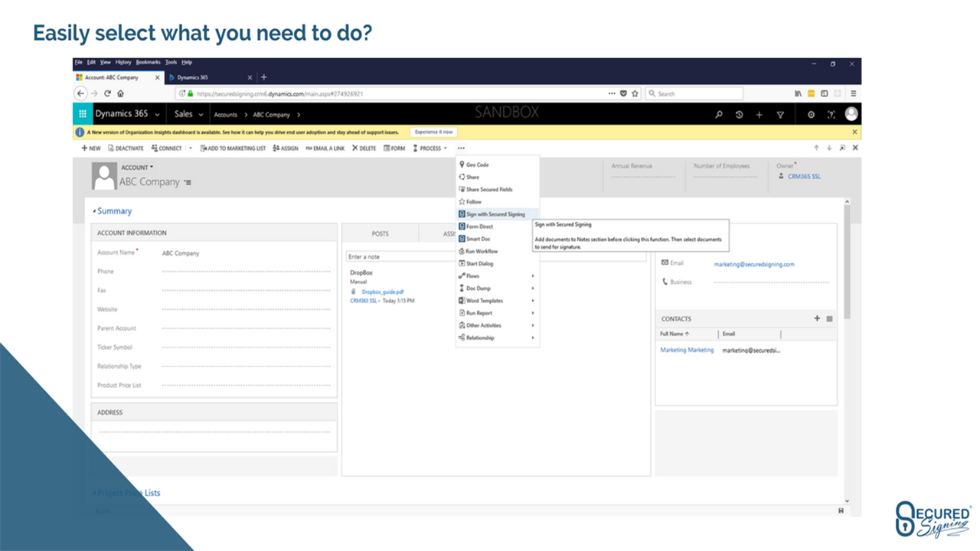980x551 pixels.
Task: Open the Firefox hamburger menu
Action: click(x=854, y=93)
